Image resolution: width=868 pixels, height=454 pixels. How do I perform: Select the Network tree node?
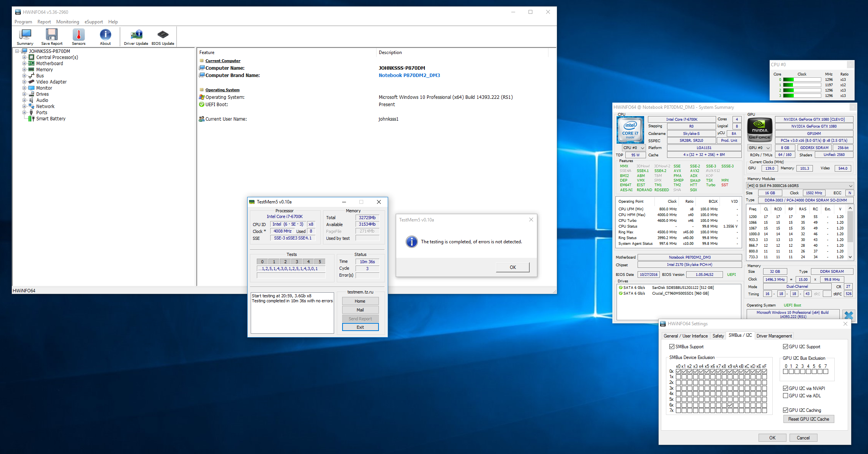click(x=45, y=106)
